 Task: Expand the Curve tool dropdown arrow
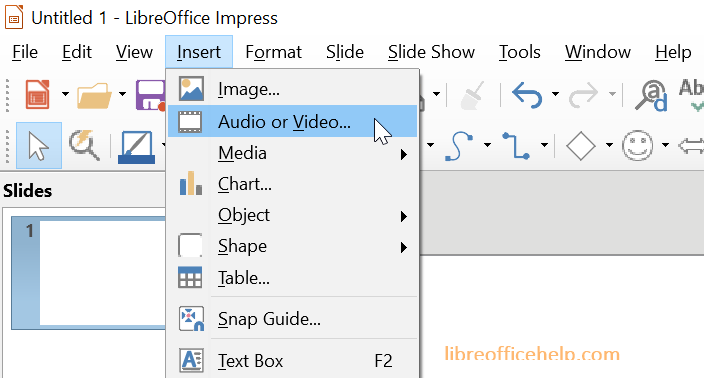[x=487, y=145]
